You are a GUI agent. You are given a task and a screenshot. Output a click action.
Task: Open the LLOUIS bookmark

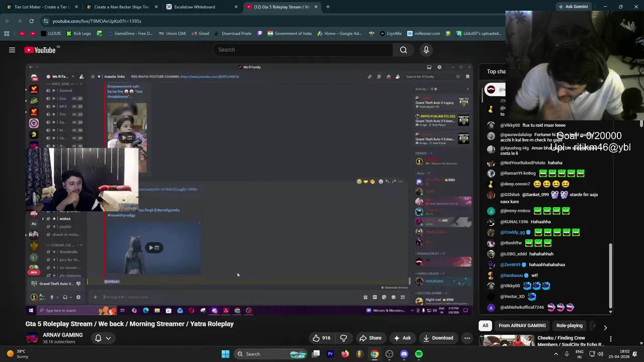pyautogui.click(x=50, y=34)
